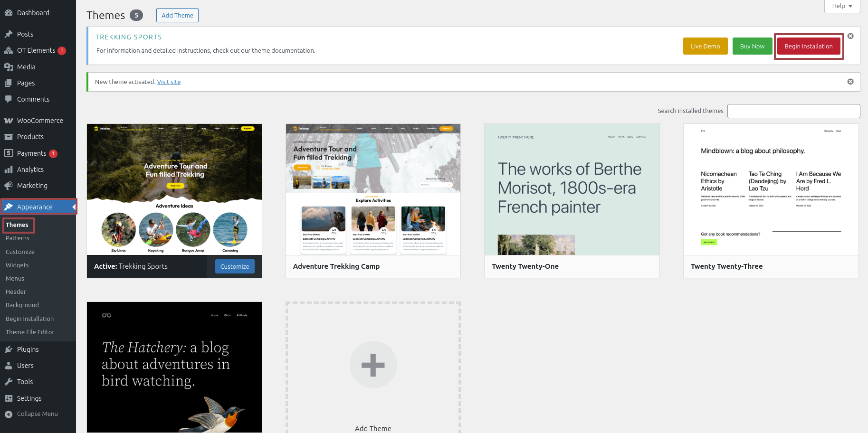Image resolution: width=868 pixels, height=433 pixels.
Task: Click the TREKKING SPORTS notice heading
Action: pos(128,37)
